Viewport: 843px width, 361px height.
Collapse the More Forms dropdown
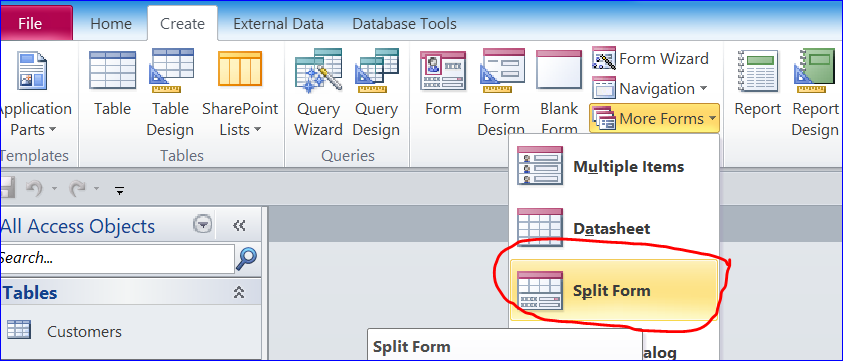[x=654, y=118]
